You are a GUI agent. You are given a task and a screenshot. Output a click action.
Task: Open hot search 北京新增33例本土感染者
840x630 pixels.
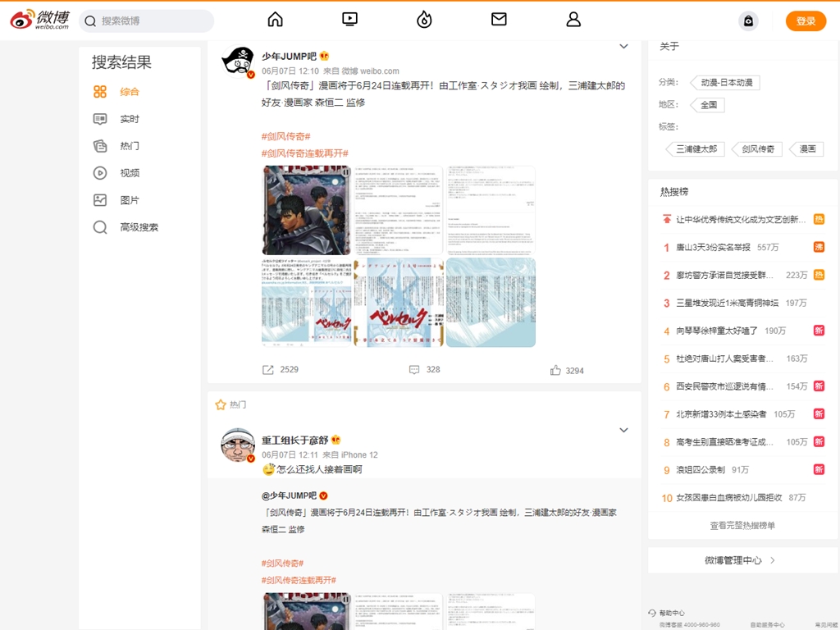[721, 414]
